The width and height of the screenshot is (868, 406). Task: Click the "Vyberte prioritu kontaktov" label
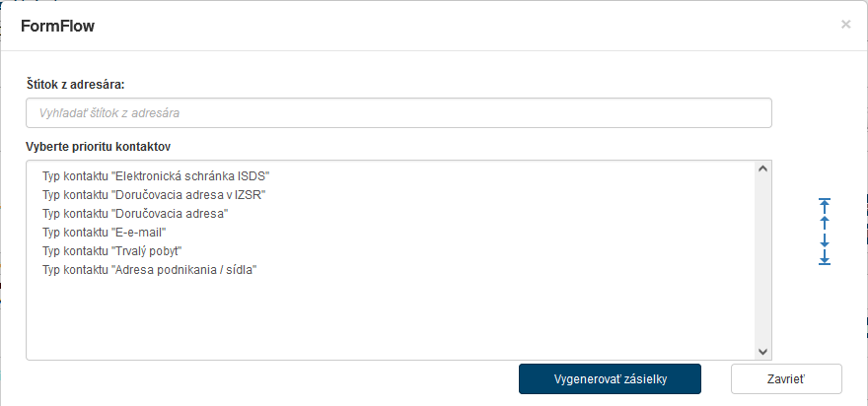pyautogui.click(x=99, y=147)
